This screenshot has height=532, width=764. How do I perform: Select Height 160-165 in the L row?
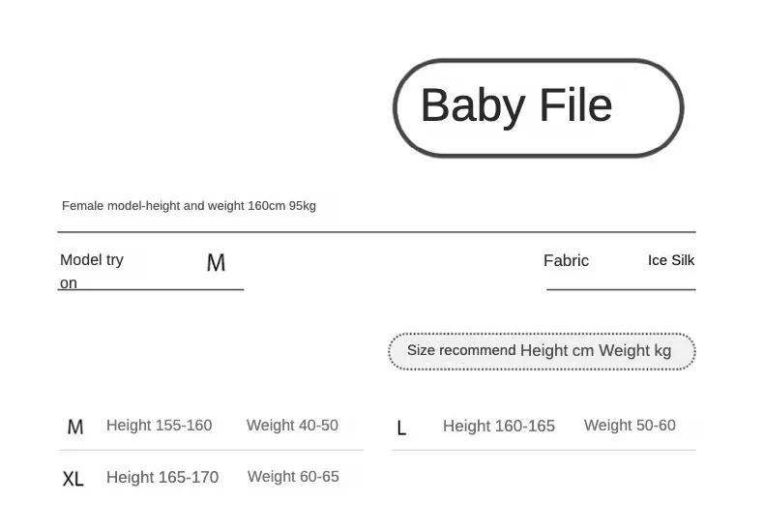pos(499,427)
